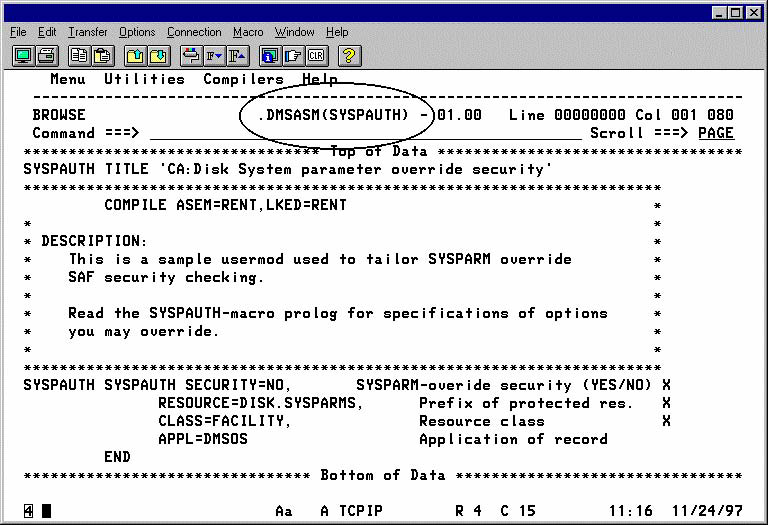Click the Bottom of Data line
This screenshot has height=525, width=768.
[x=383, y=476]
